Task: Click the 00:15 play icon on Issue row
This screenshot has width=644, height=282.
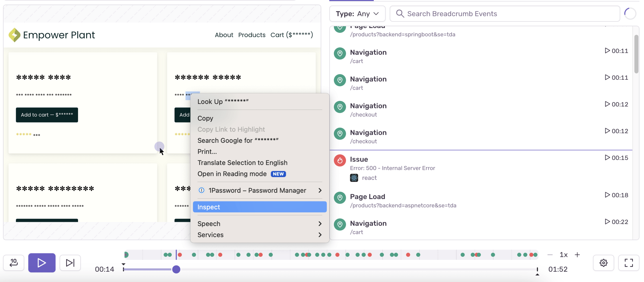Action: click(607, 157)
